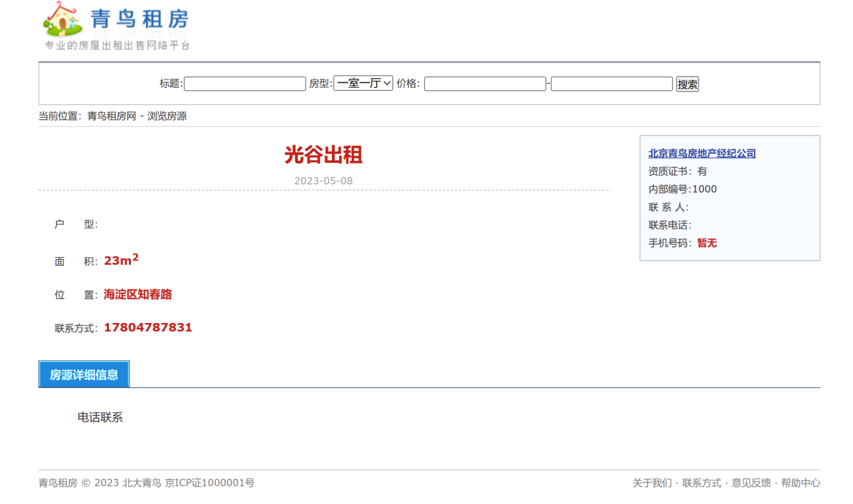Open the 意见反馈 footer link
Image resolution: width=853 pixels, height=504 pixels.
pyautogui.click(x=751, y=483)
